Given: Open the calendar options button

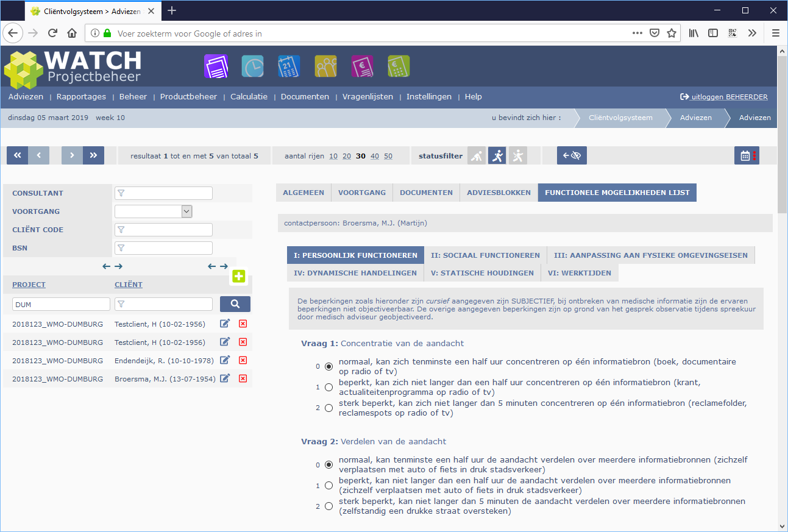Looking at the screenshot, I should (747, 155).
